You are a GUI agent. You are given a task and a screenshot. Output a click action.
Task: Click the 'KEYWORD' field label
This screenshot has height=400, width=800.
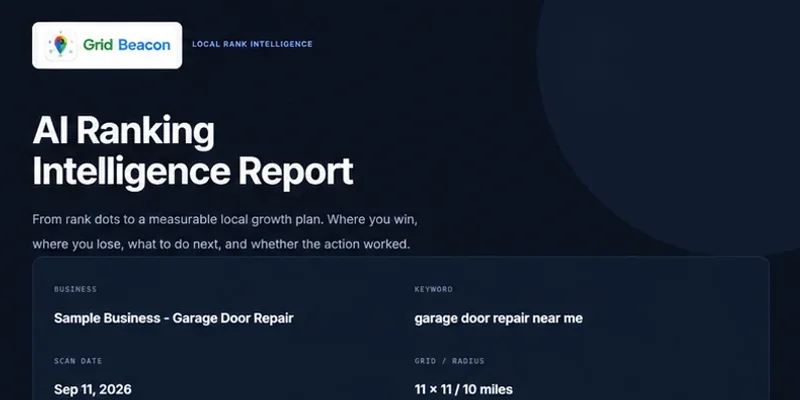click(434, 289)
